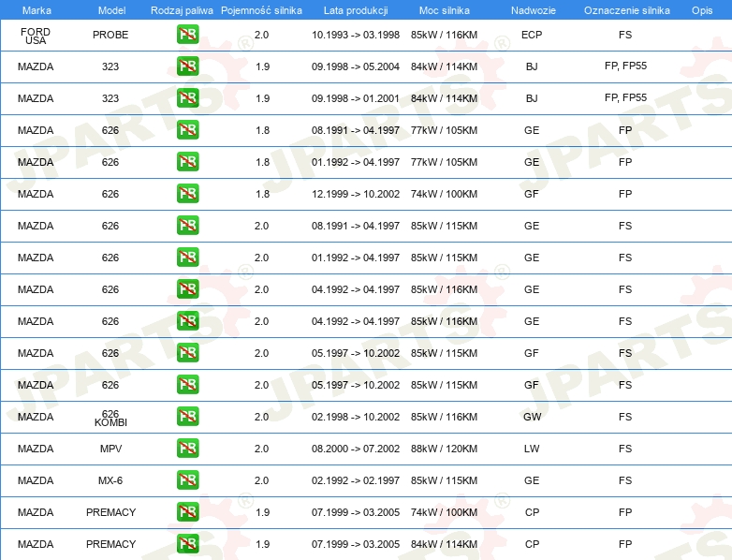
Task: Click fuel icon in 626 2.0 08.1991 -> 04.1997 row
Action: click(187, 225)
